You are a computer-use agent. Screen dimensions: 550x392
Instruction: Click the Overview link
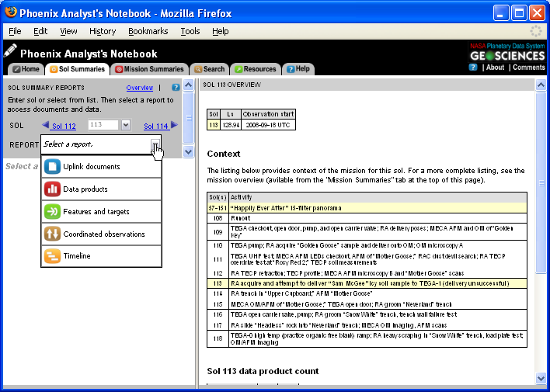[140, 88]
